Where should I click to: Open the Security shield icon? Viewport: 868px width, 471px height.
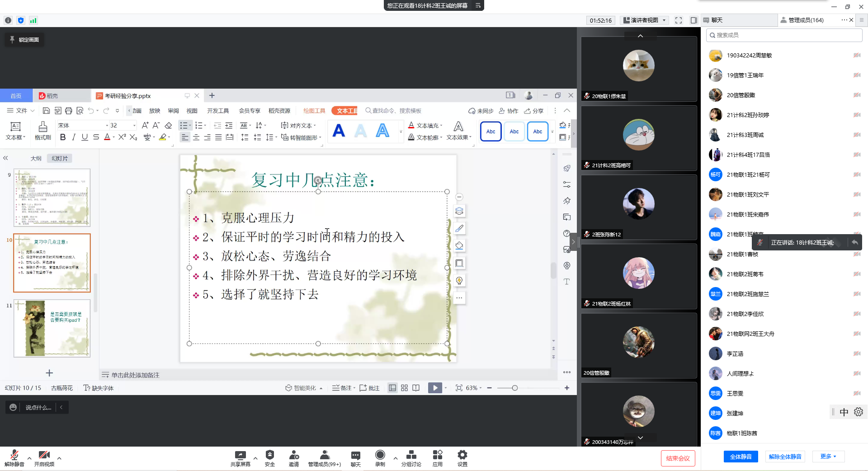(x=270, y=455)
